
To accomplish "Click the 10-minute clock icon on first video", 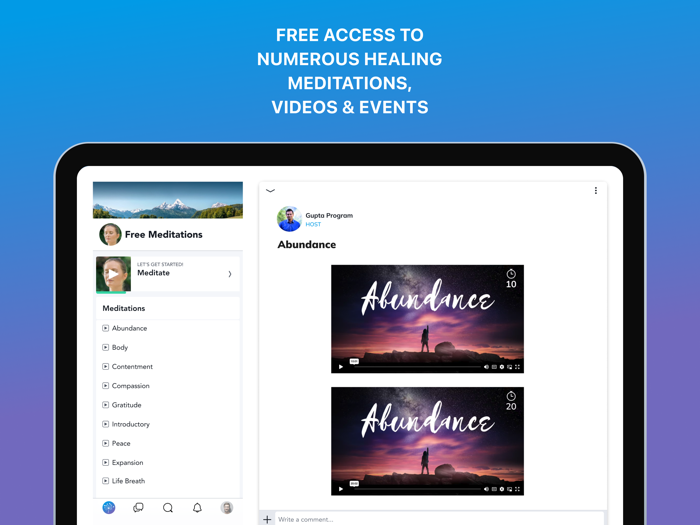I will [511, 274].
